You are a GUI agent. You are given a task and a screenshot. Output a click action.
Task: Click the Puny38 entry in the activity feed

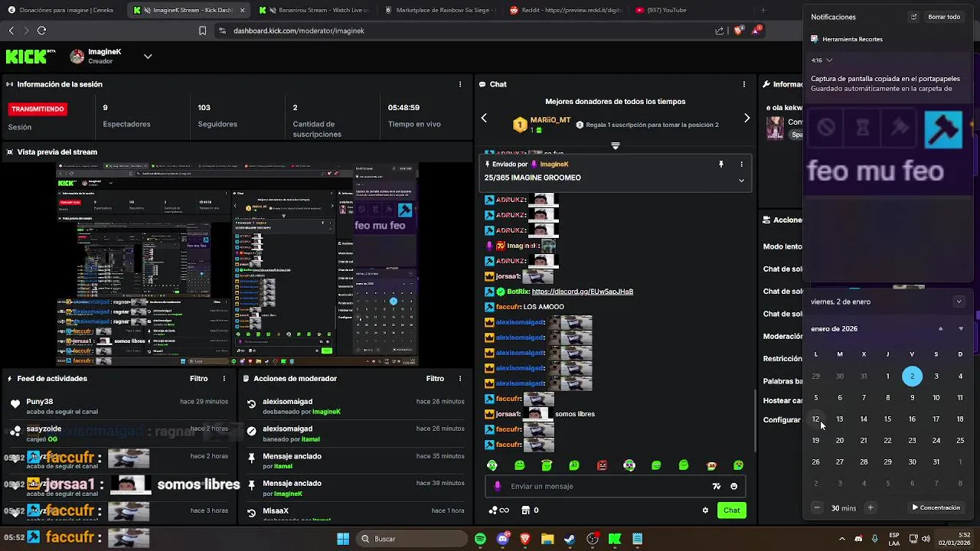pos(119,406)
